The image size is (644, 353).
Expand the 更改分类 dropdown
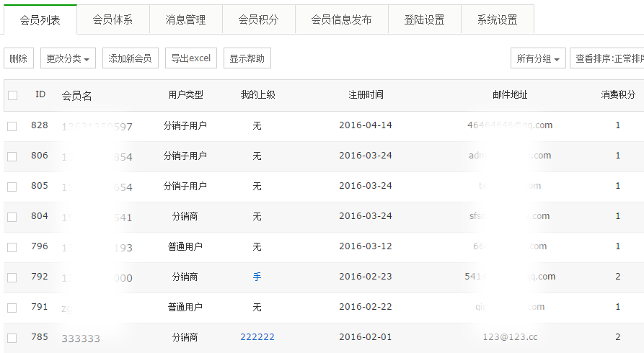coord(68,58)
